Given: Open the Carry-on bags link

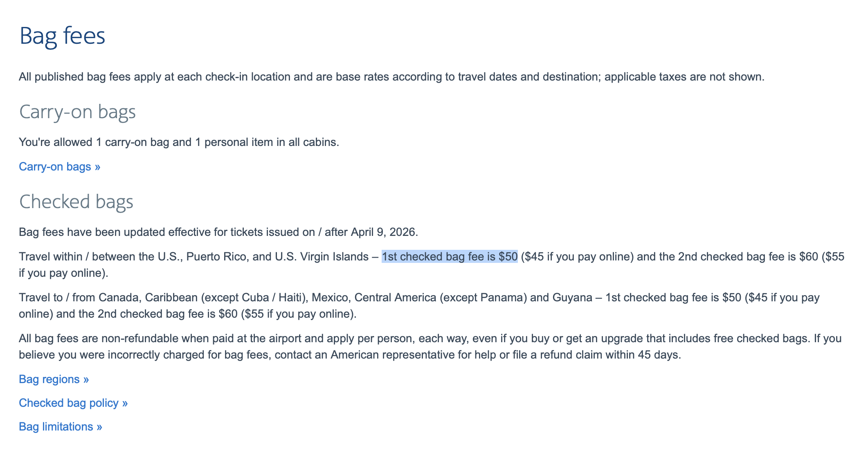Looking at the screenshot, I should tap(59, 167).
